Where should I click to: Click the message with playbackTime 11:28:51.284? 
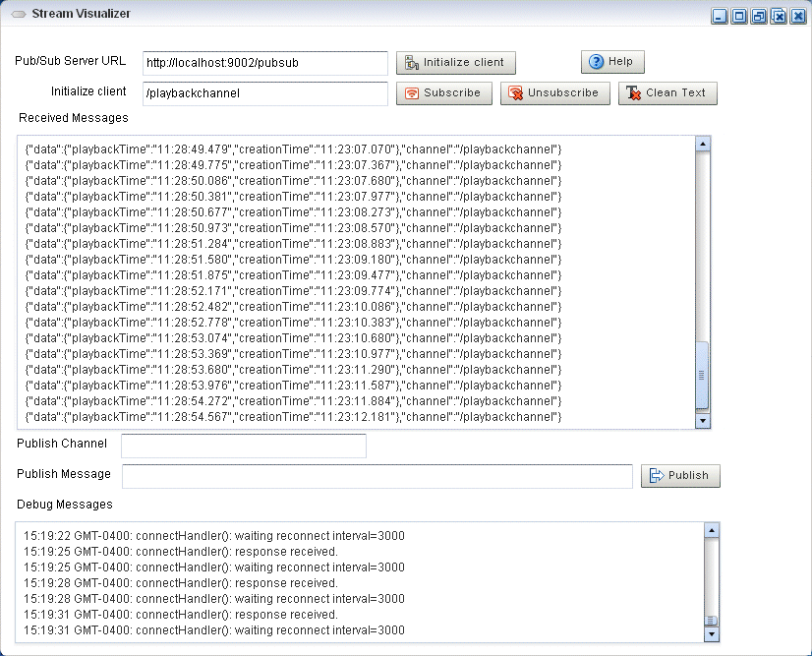(x=294, y=244)
